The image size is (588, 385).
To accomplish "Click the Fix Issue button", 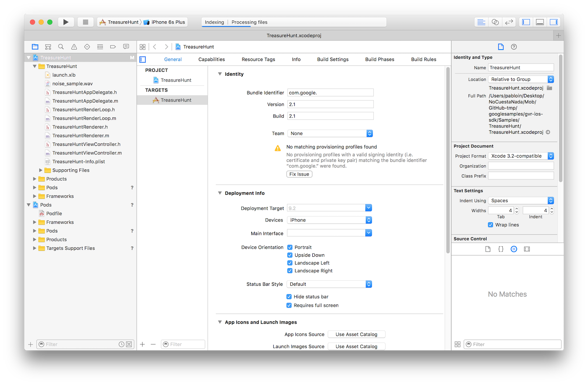I will (299, 174).
